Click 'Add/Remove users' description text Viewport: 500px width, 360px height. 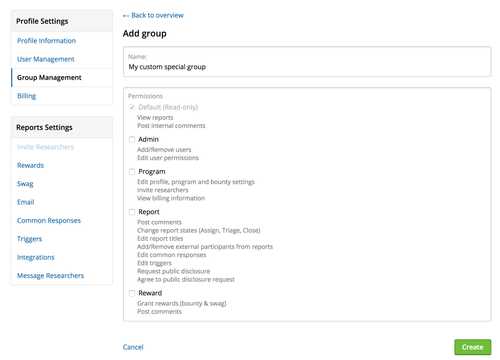coord(164,150)
